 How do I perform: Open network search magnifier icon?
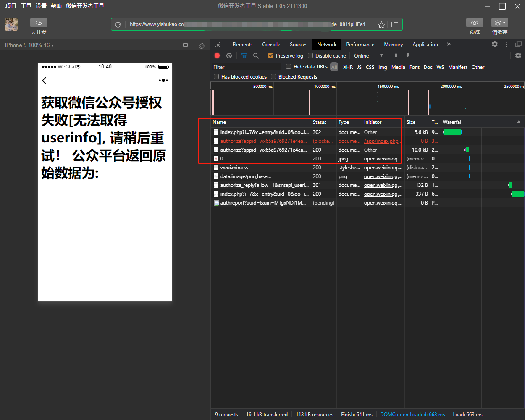pyautogui.click(x=256, y=55)
